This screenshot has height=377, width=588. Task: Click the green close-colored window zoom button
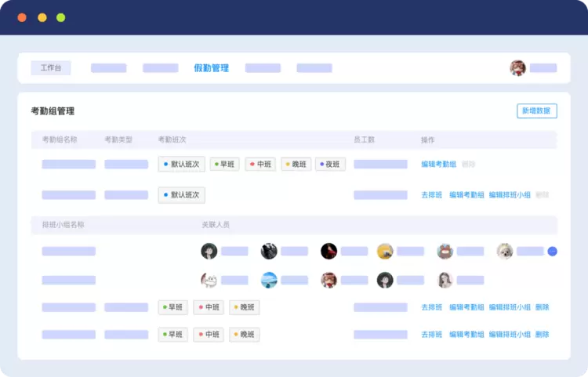(61, 17)
